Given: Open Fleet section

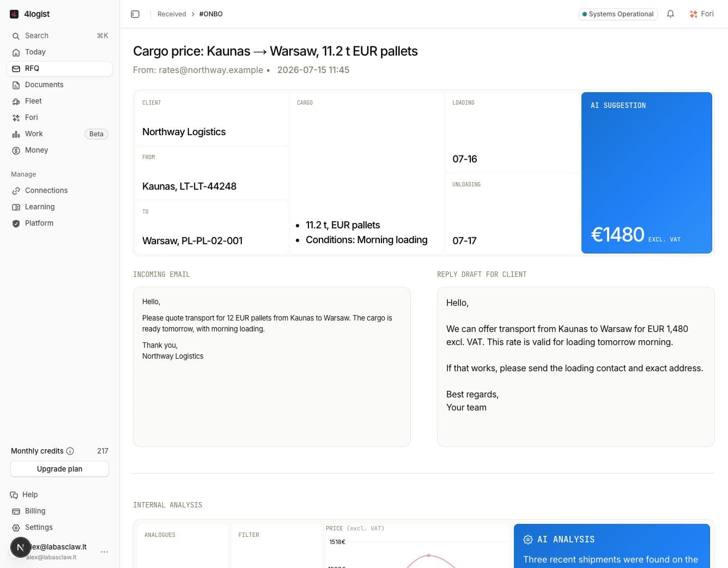Looking at the screenshot, I should pos(60,101).
